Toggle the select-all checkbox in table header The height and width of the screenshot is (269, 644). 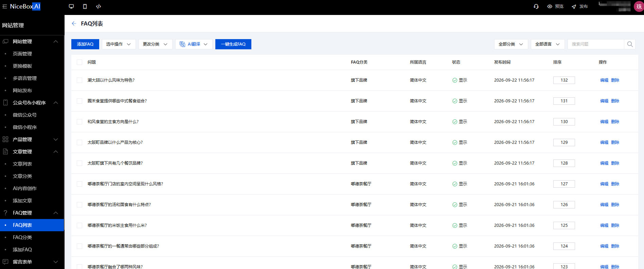[79, 62]
